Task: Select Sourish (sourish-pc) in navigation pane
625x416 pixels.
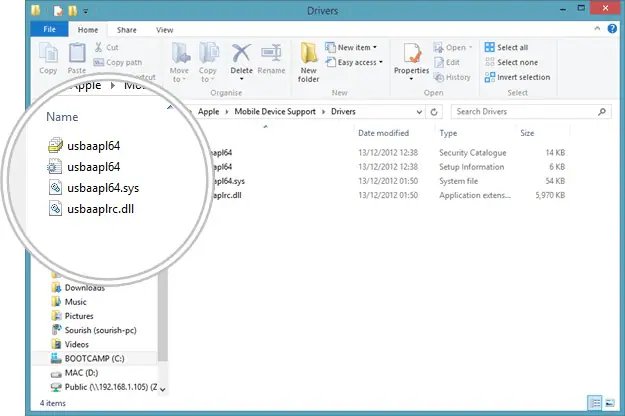Action: (x=100, y=330)
